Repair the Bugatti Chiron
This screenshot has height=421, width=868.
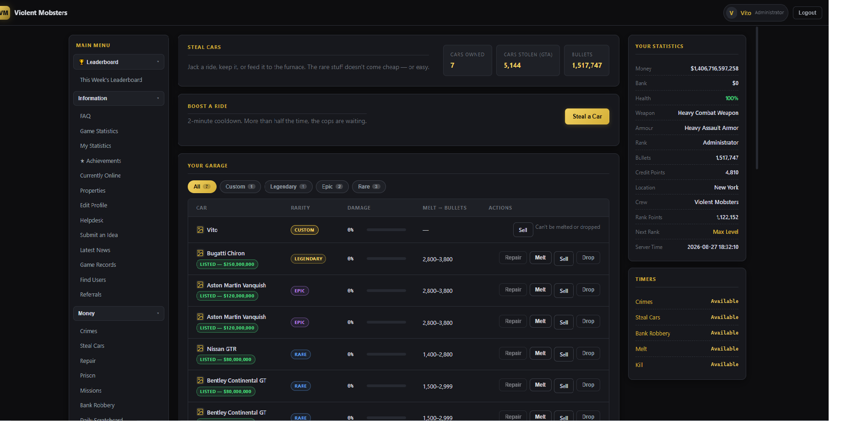click(x=513, y=258)
